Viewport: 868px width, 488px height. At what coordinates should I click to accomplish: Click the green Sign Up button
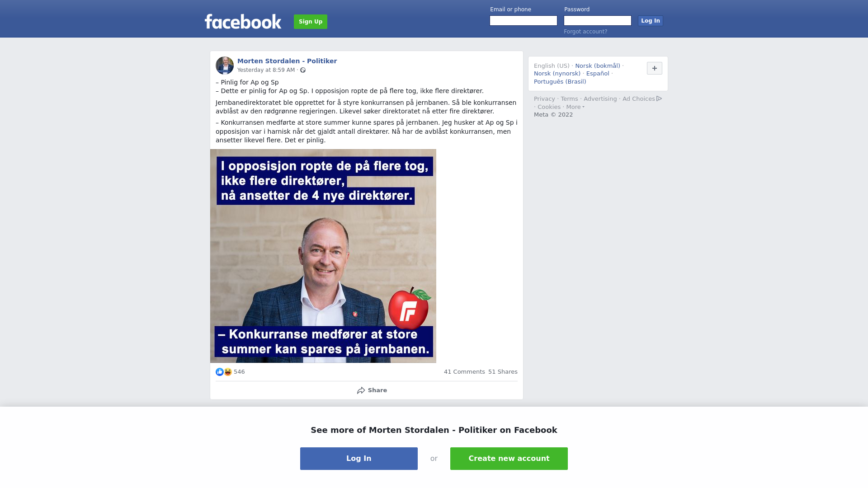click(x=311, y=22)
